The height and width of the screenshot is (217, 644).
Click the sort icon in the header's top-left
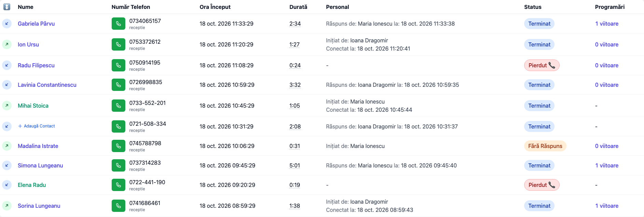pyautogui.click(x=7, y=7)
